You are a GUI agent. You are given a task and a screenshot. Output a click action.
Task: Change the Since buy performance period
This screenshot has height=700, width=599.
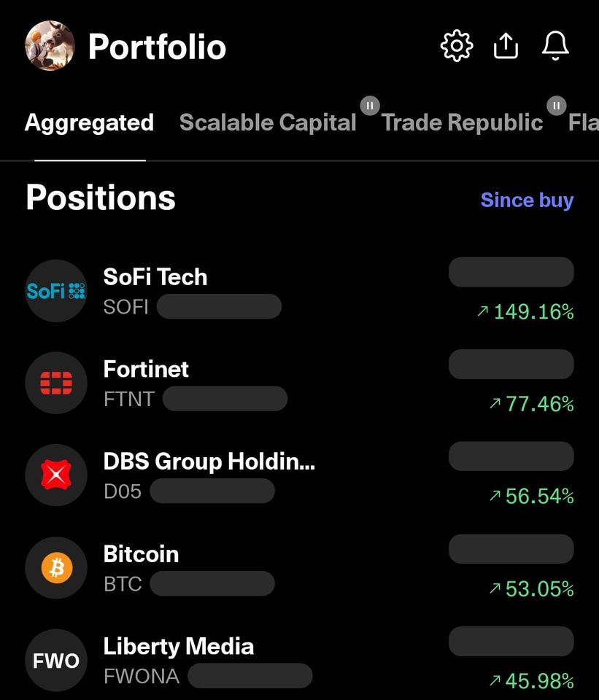click(x=527, y=200)
